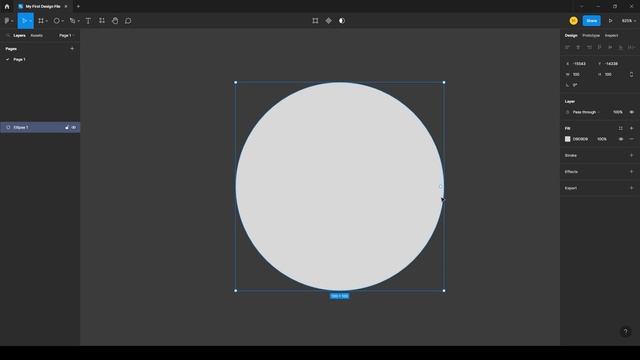Open the help question mark button

[625, 331]
